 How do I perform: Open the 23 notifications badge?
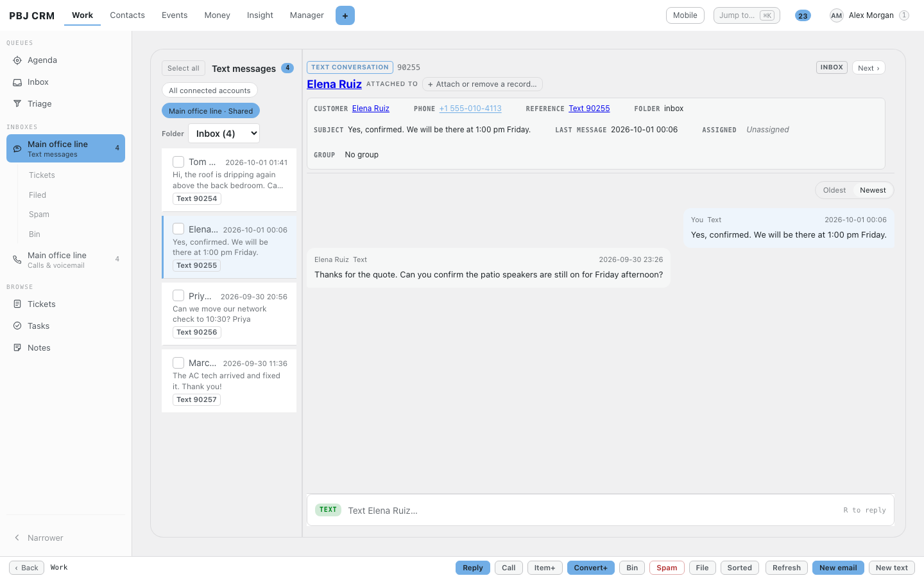[803, 15]
